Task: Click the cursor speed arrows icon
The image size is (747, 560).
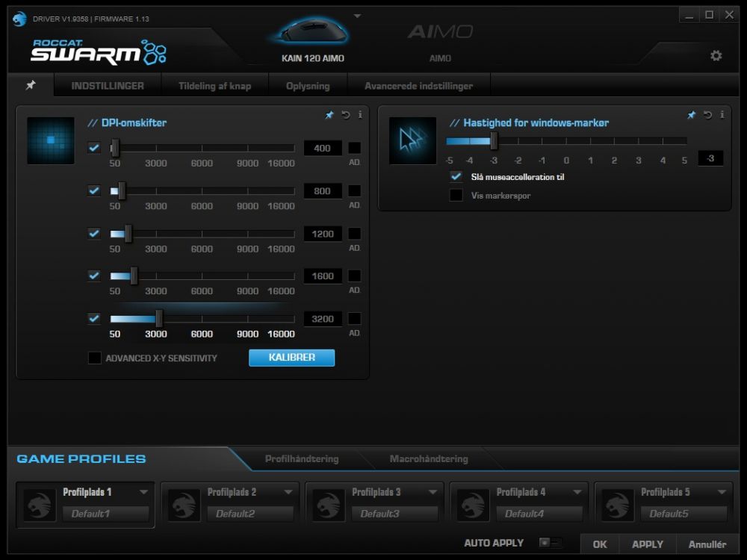Action: tap(412, 140)
